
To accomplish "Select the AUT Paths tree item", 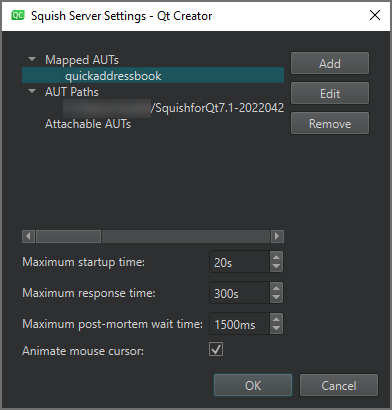I will pyautogui.click(x=72, y=92).
